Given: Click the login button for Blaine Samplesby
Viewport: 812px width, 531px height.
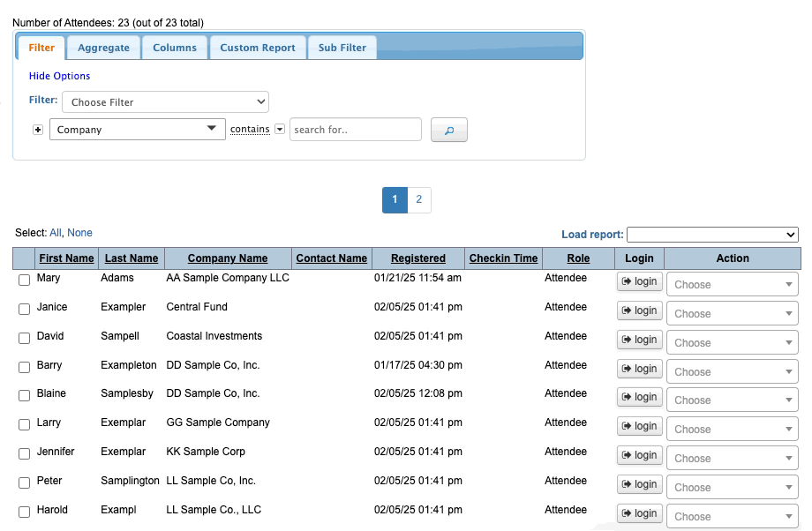Looking at the screenshot, I should (640, 396).
